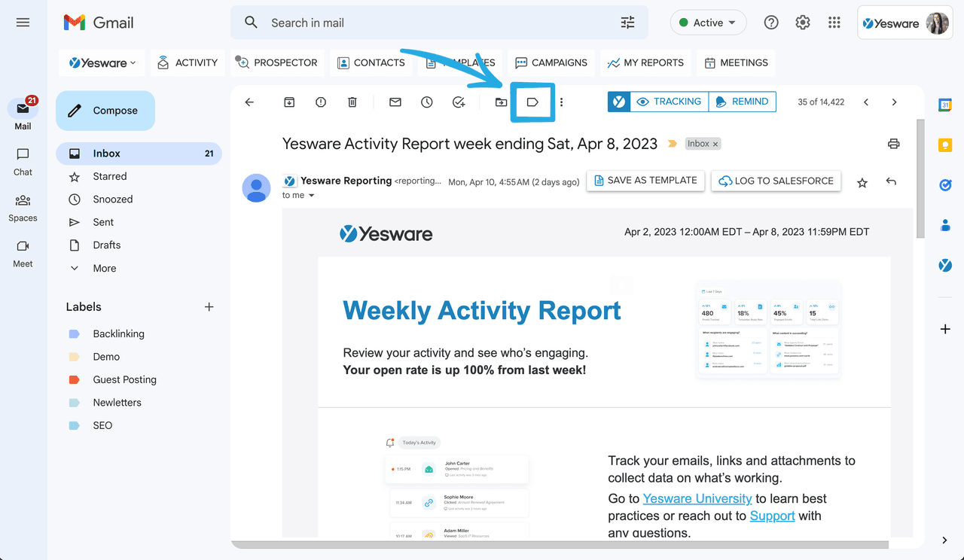Toggle Yesware TRACKING for email

point(669,102)
